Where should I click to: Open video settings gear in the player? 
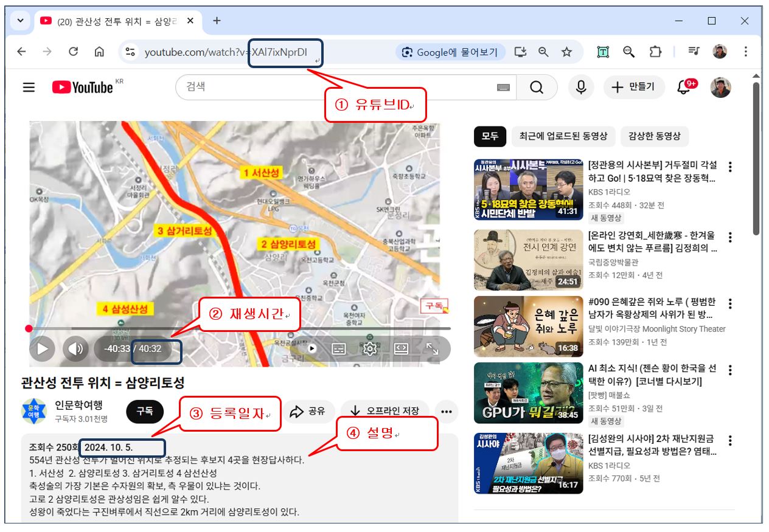click(x=369, y=348)
